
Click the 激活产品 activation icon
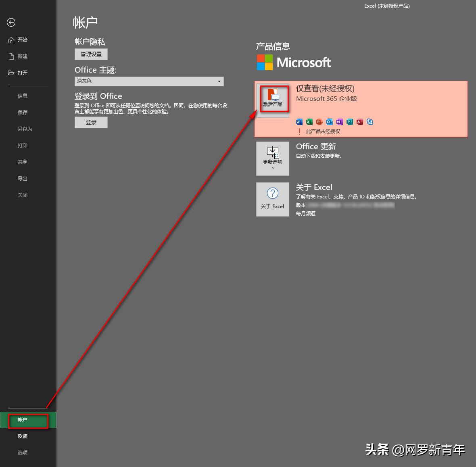tap(273, 99)
